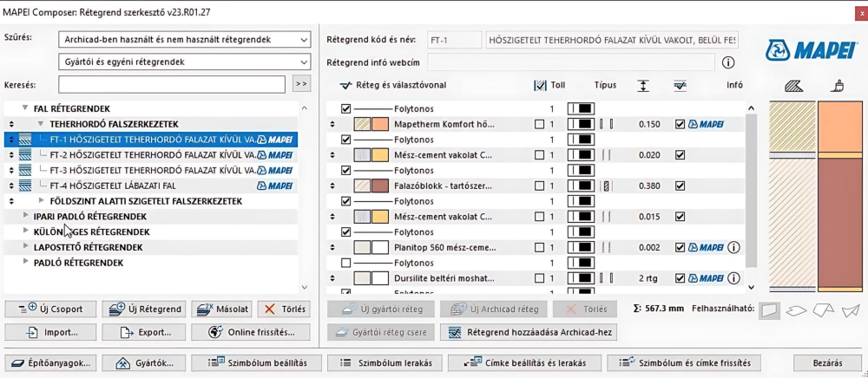868x378 pixels.
Task: Open the Archicad-ben használt rétegrendek filter dropdown
Action: tap(185, 40)
